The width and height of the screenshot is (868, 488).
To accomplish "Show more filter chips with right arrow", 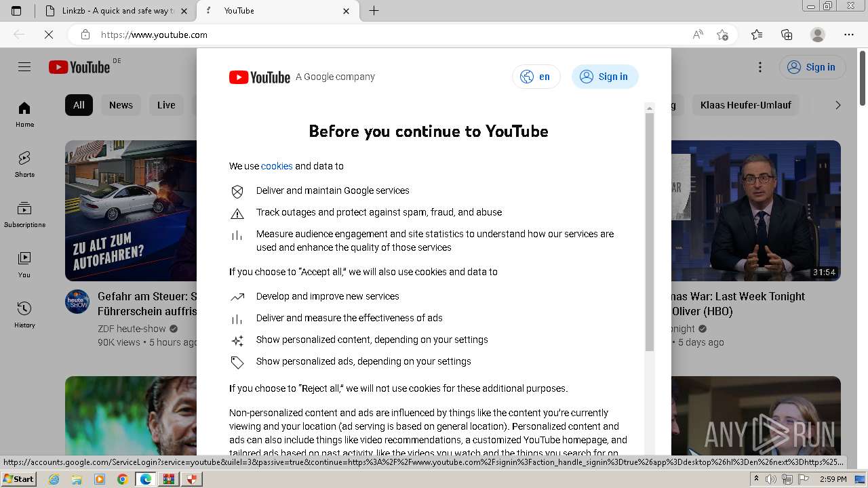I will point(838,105).
